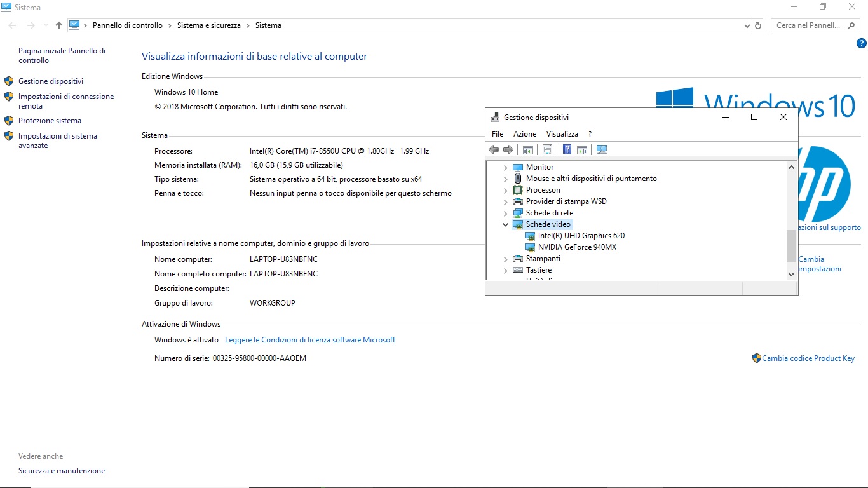Select the Processori chip icon
868x488 pixels.
point(518,190)
